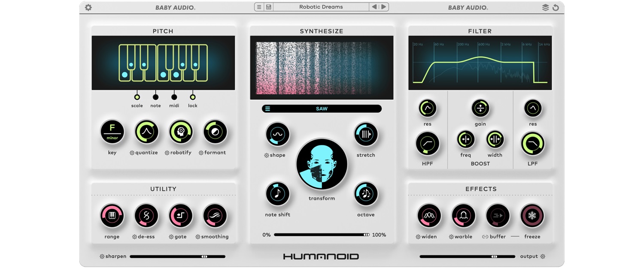The width and height of the screenshot is (644, 268).
Task: Click the stretch knob
Action: point(366,134)
